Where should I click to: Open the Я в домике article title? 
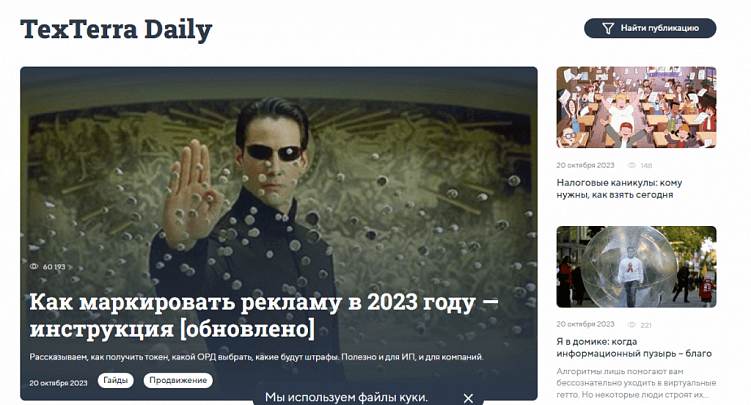click(634, 348)
